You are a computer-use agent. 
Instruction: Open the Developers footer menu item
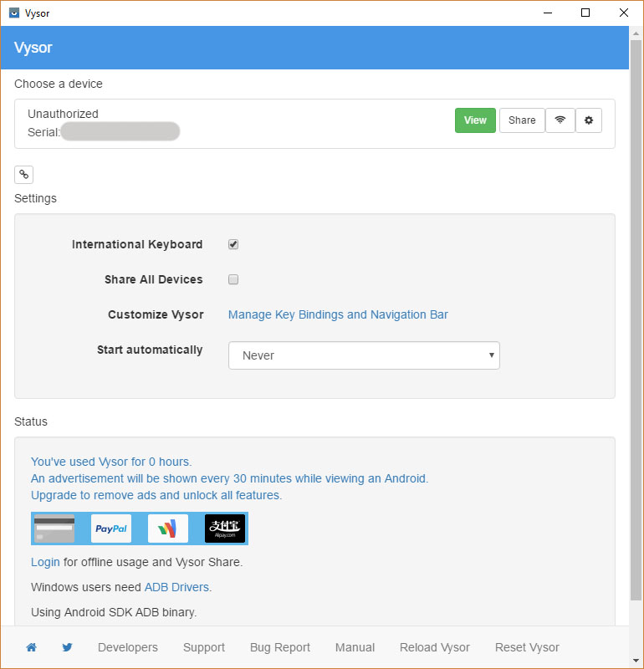click(128, 647)
